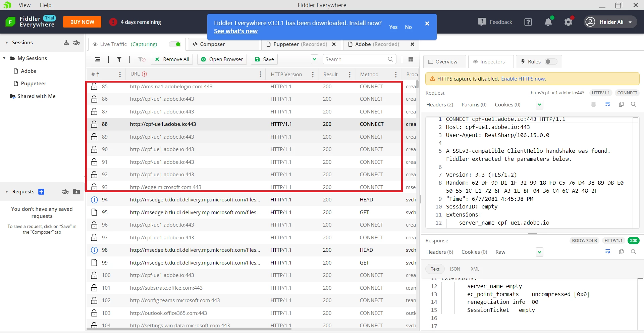This screenshot has width=644, height=333.
Task: Open Method column options menu
Action: pyautogui.click(x=396, y=74)
